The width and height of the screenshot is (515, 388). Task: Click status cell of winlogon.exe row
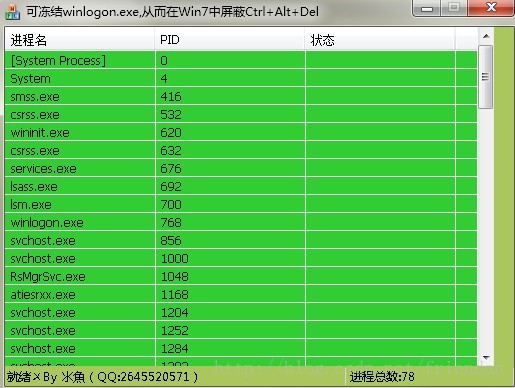point(380,222)
